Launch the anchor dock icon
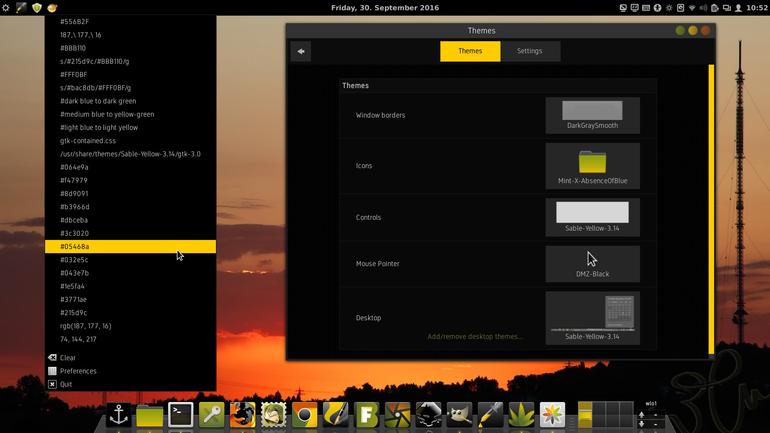The image size is (770, 433). (x=119, y=415)
